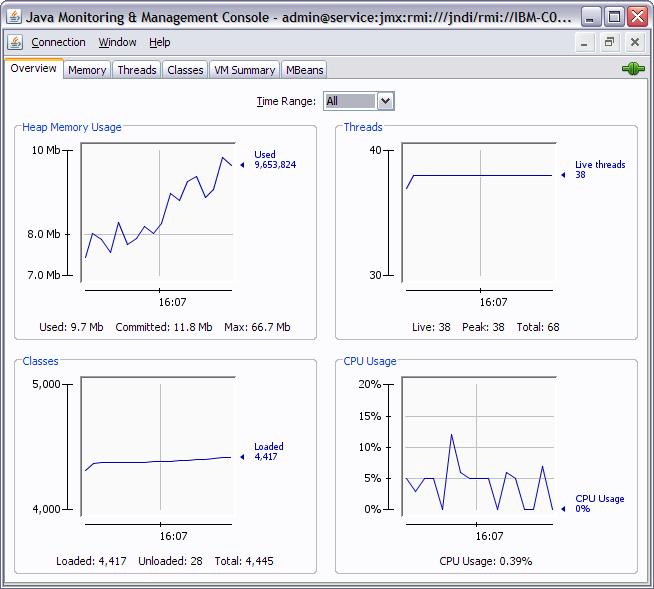Viewport: 654px width, 589px height.
Task: Click the Classes chart plot area
Action: tap(158, 447)
